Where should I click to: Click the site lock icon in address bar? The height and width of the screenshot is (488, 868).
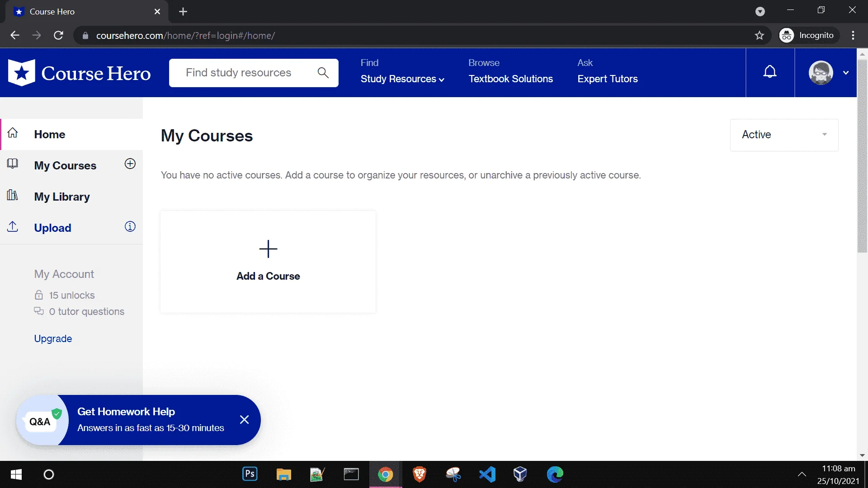[x=85, y=35]
